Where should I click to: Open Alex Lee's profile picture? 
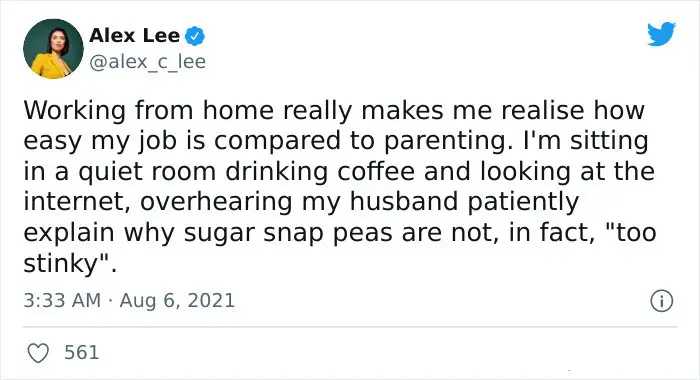point(53,49)
